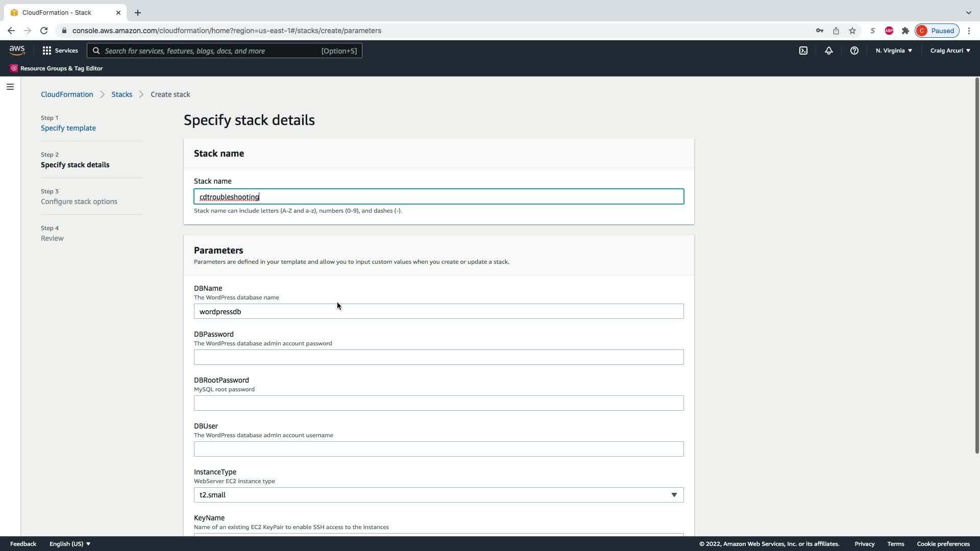Go to Specify template step

click(68, 128)
